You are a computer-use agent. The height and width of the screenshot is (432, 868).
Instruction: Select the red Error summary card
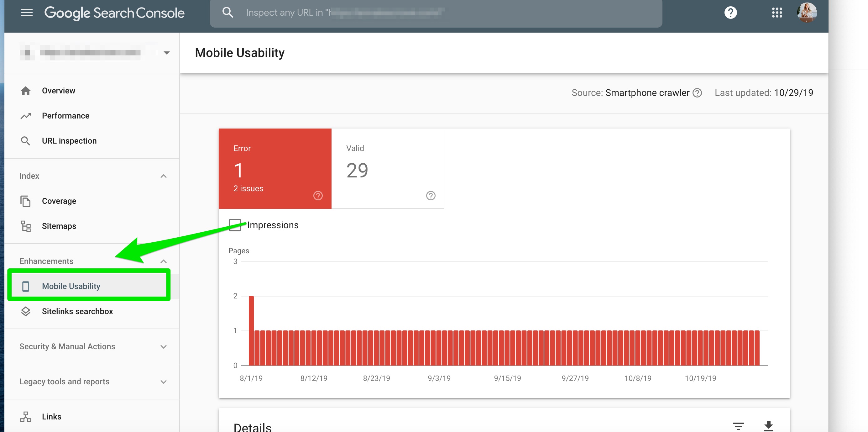[275, 169]
